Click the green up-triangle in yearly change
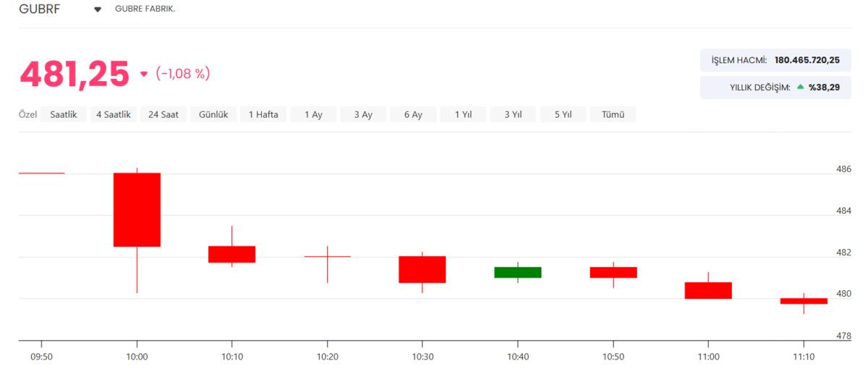The height and width of the screenshot is (387, 868). coord(800,87)
